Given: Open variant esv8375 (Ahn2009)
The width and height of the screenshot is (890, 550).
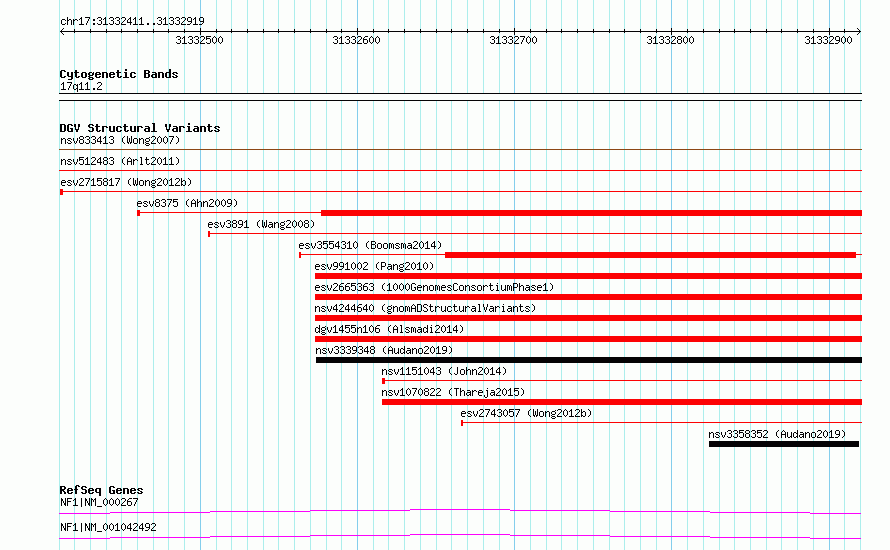Looking at the screenshot, I should pyautogui.click(x=187, y=203).
